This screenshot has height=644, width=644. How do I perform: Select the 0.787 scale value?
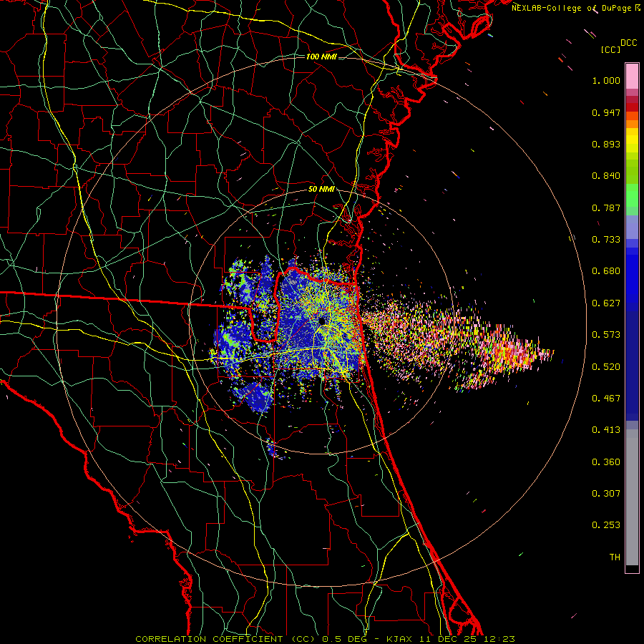[x=606, y=208]
